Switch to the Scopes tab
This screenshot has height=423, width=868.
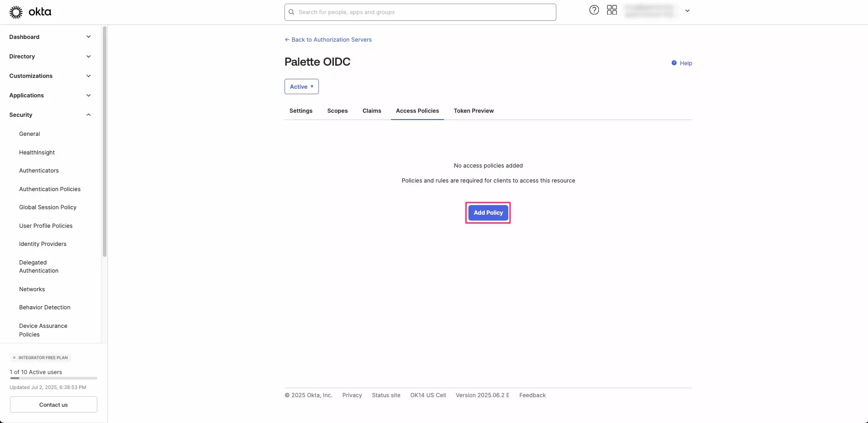(x=337, y=111)
